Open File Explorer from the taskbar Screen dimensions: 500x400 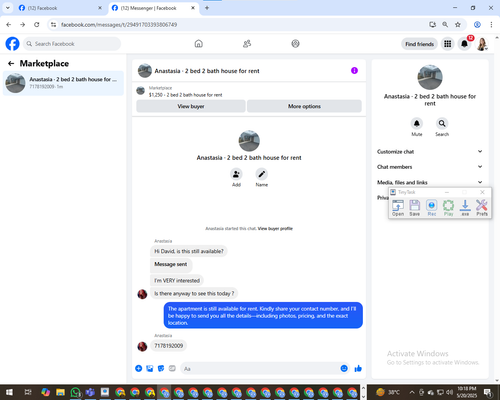click(x=60, y=392)
